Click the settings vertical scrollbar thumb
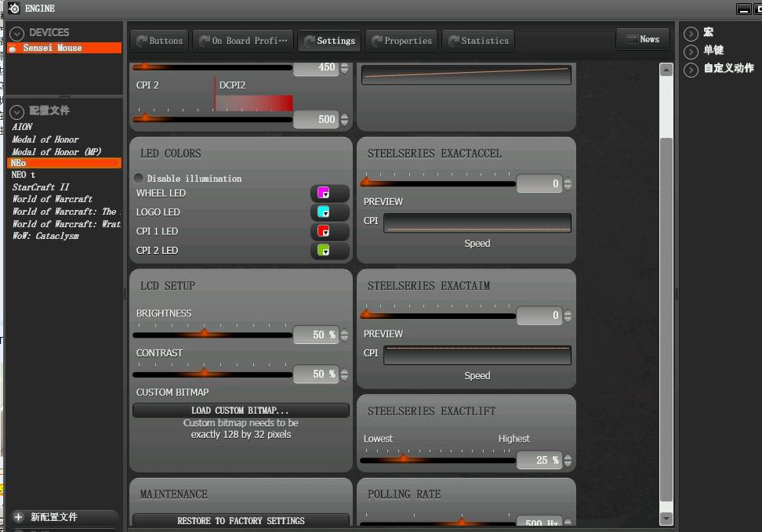762x532 pixels. click(x=666, y=320)
